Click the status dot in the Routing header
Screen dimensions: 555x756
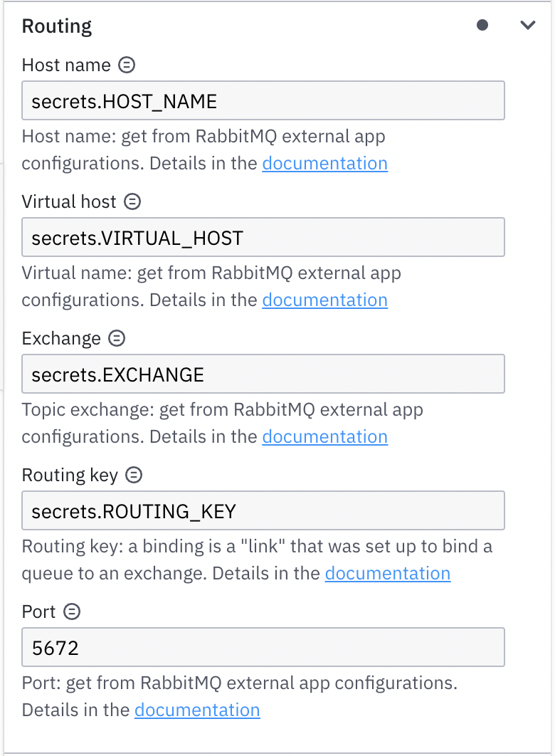[482, 25]
